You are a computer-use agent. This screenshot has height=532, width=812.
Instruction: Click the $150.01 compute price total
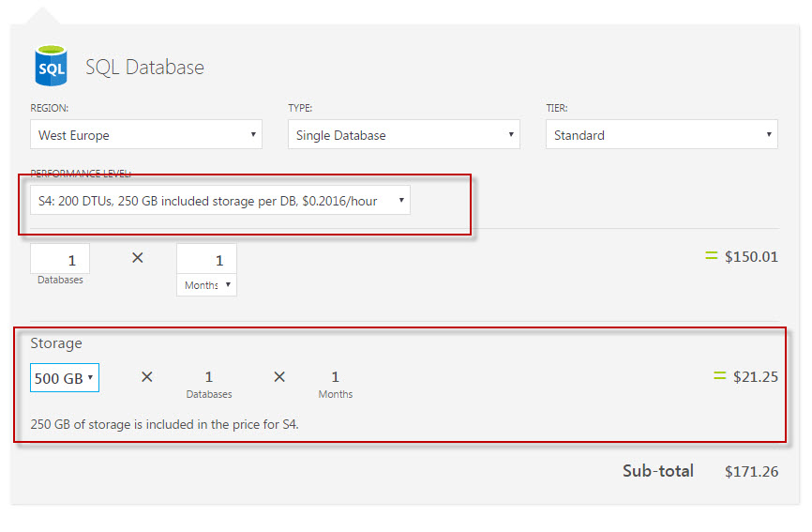[751, 257]
